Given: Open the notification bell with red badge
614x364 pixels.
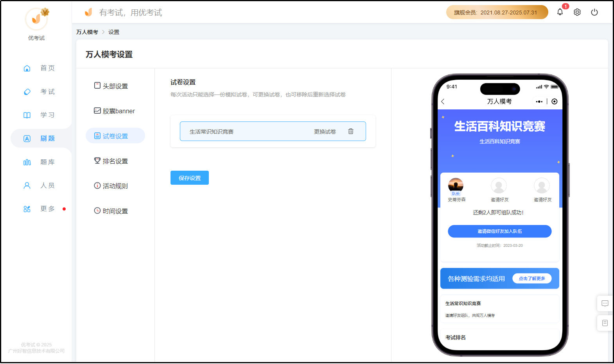Looking at the screenshot, I should [560, 12].
